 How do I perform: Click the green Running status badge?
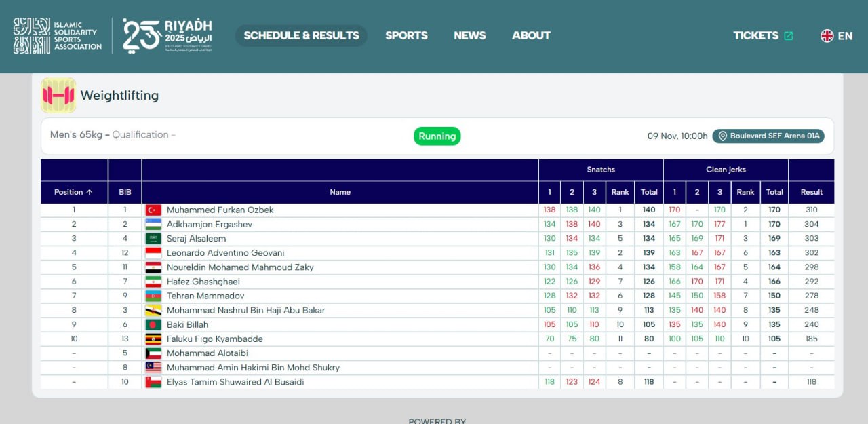(x=437, y=136)
